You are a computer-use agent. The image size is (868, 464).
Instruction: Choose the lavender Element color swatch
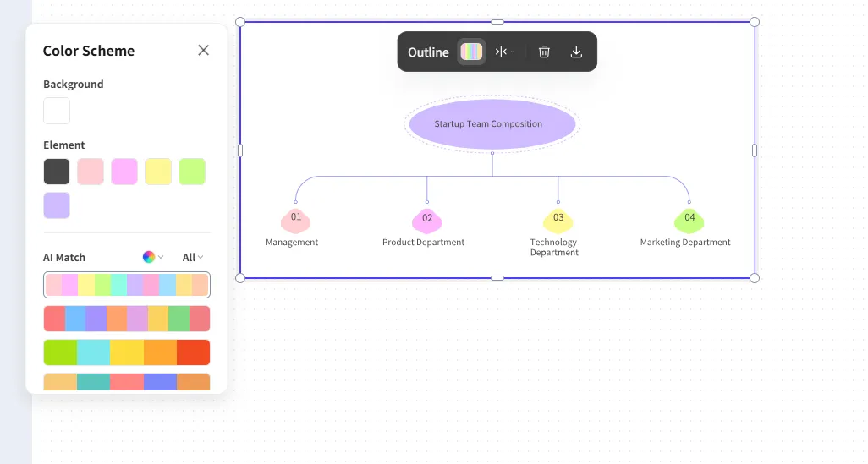coord(57,205)
